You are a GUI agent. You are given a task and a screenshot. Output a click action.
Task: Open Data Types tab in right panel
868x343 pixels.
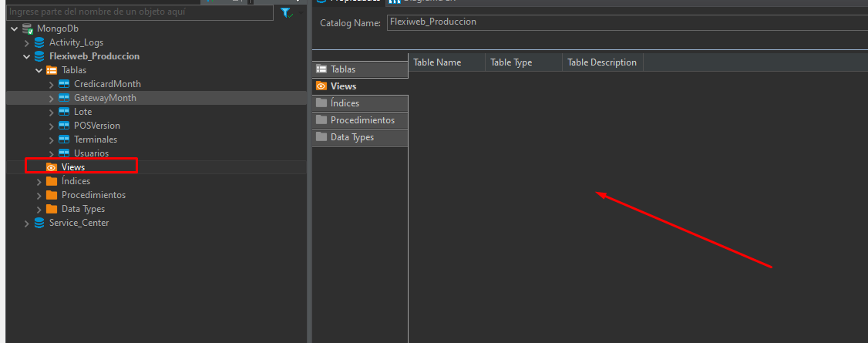tap(360, 137)
